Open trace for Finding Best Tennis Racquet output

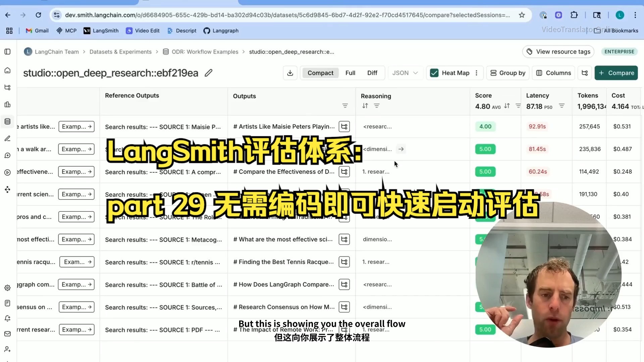[344, 262]
